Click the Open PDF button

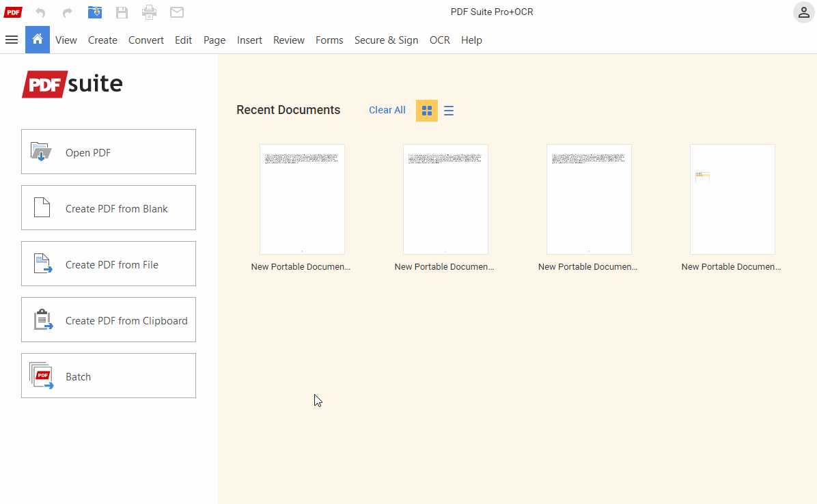point(109,152)
